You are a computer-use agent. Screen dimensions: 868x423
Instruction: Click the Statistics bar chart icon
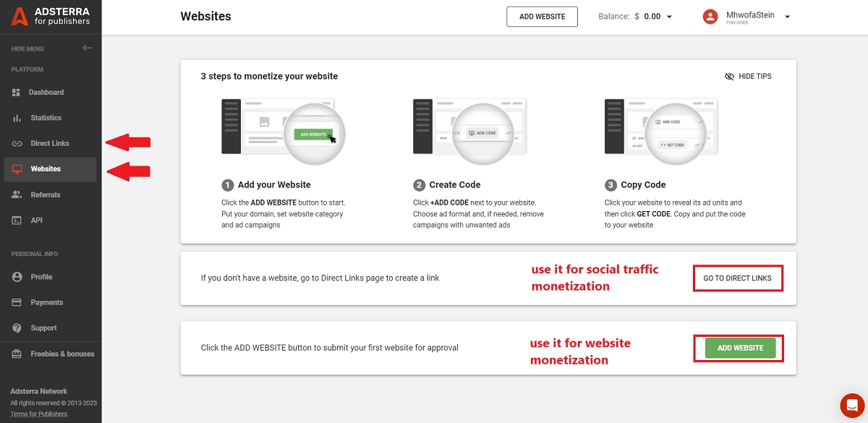click(17, 118)
